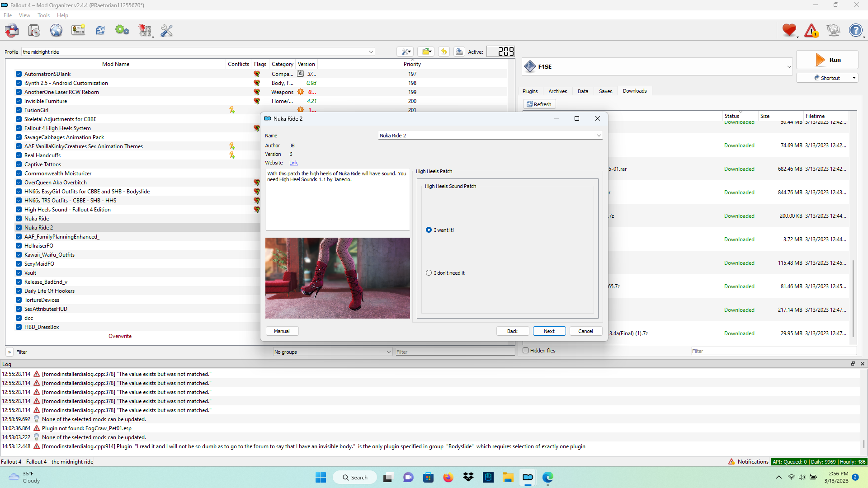
Task: Toggle the Hidden files checkbox
Action: [526, 351]
